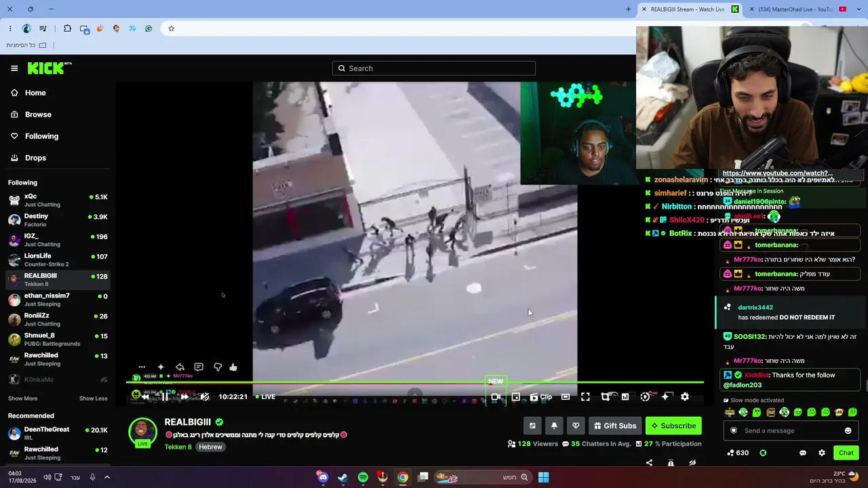Send the message with Chat button
The width and height of the screenshot is (868, 488).
click(846, 453)
